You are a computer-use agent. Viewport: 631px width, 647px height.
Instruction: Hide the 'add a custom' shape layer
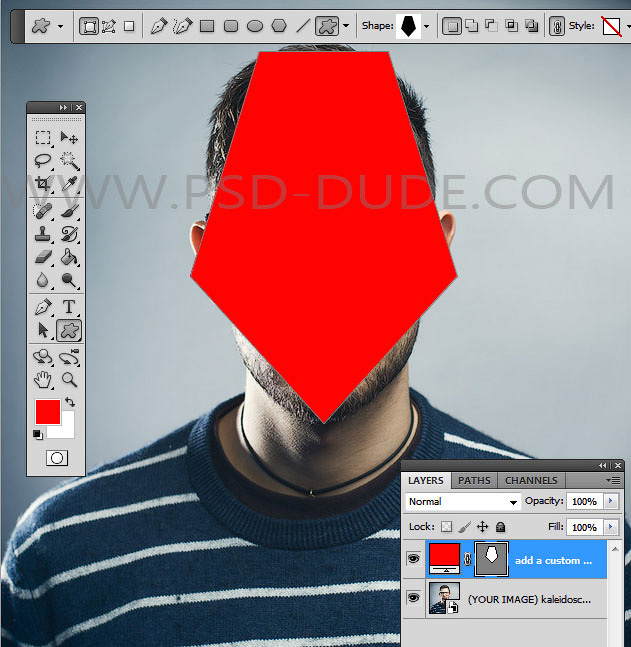(x=413, y=559)
